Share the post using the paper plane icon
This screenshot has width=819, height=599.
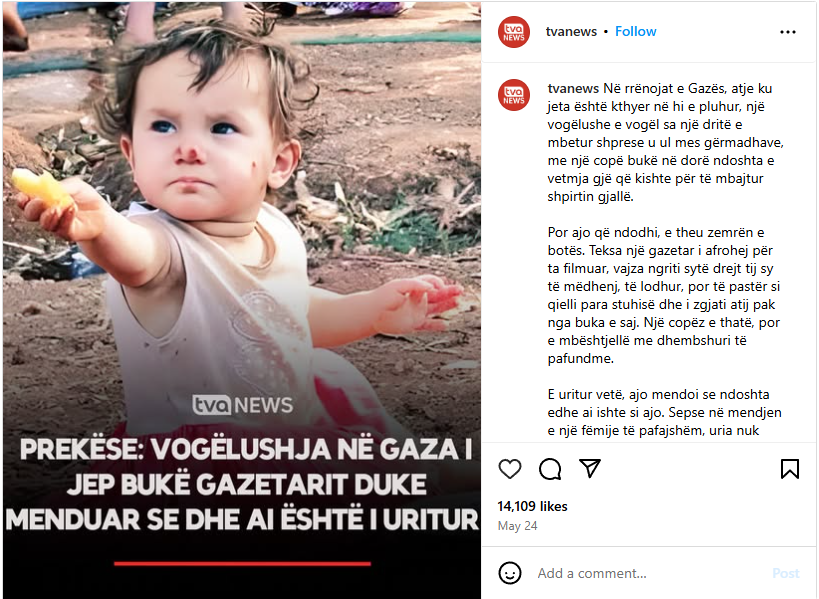[x=590, y=468]
